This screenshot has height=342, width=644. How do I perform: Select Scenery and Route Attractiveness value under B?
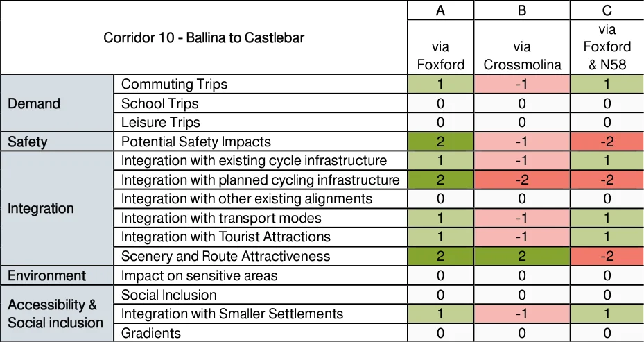(521, 256)
